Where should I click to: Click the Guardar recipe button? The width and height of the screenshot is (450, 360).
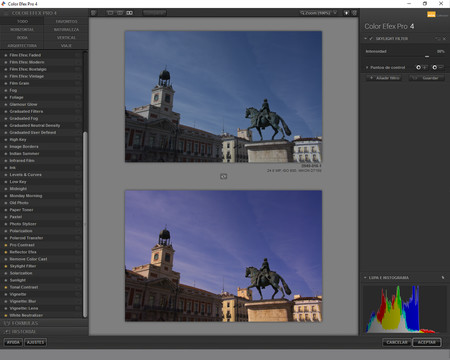click(427, 78)
